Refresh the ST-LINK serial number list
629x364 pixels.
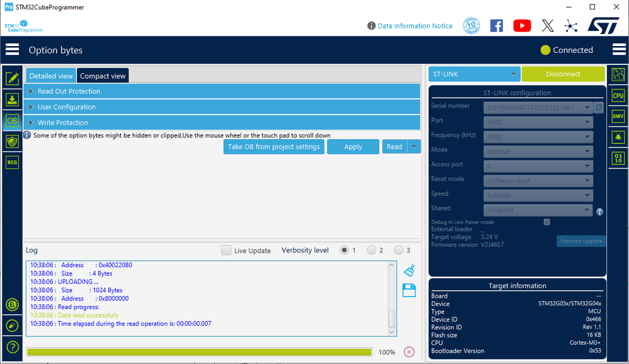(599, 108)
